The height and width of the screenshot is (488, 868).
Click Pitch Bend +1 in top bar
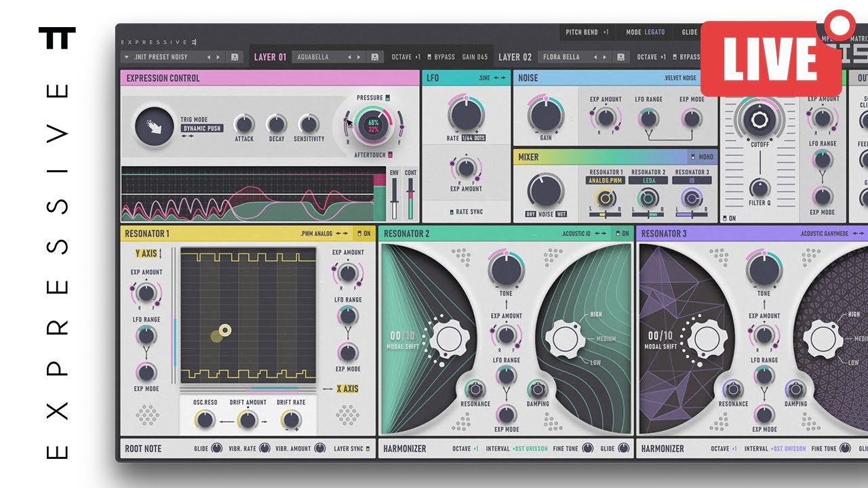[x=587, y=32]
